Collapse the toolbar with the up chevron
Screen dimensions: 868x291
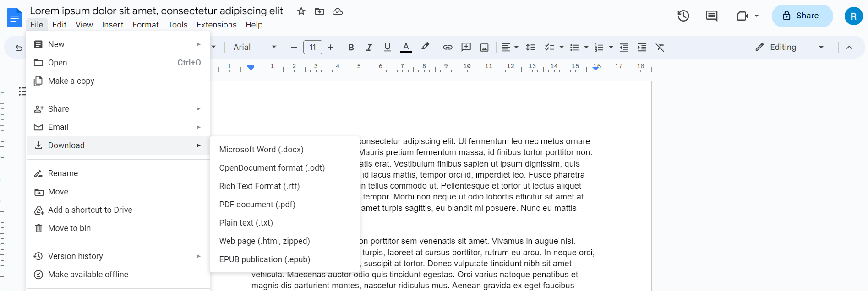849,48
